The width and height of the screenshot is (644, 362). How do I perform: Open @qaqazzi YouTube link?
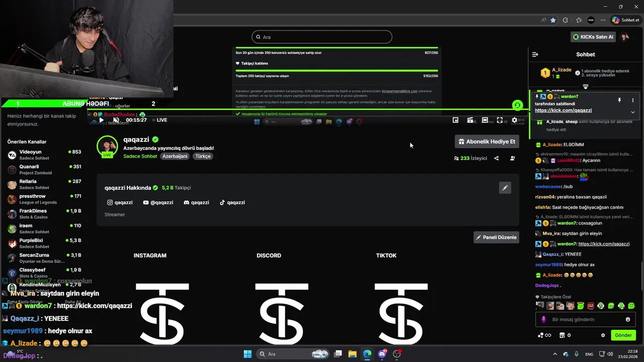[158, 203]
